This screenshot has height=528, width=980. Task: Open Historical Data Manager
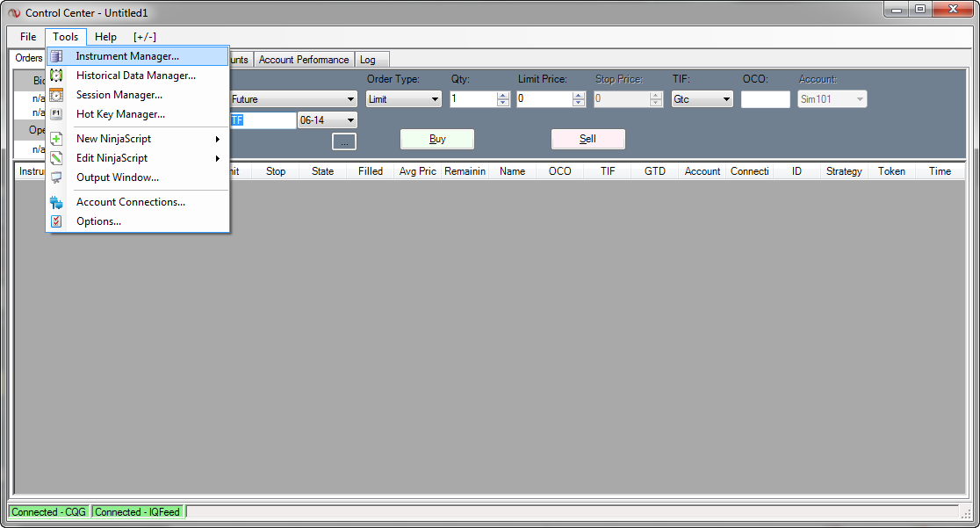(138, 76)
